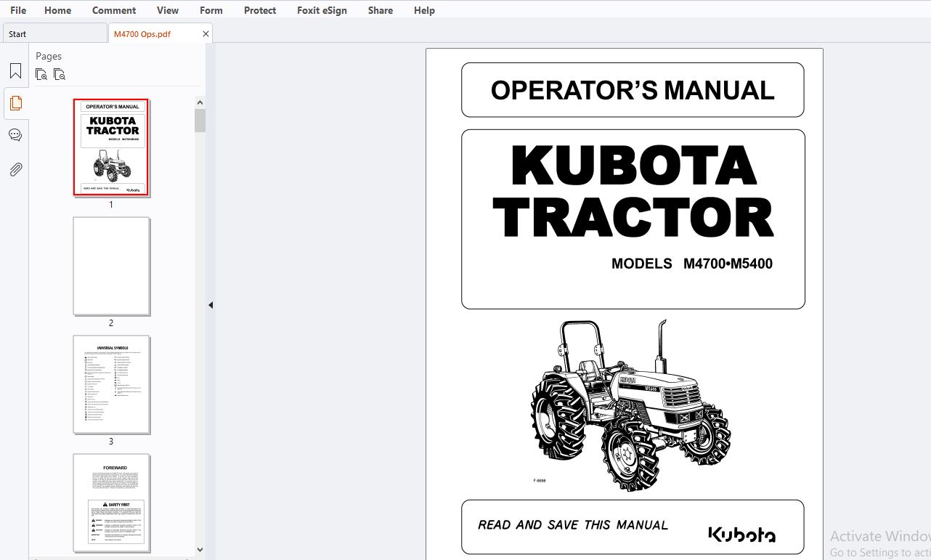Viewport: 931px width, 560px height.
Task: Open the Comments panel icon
Action: coord(15,135)
